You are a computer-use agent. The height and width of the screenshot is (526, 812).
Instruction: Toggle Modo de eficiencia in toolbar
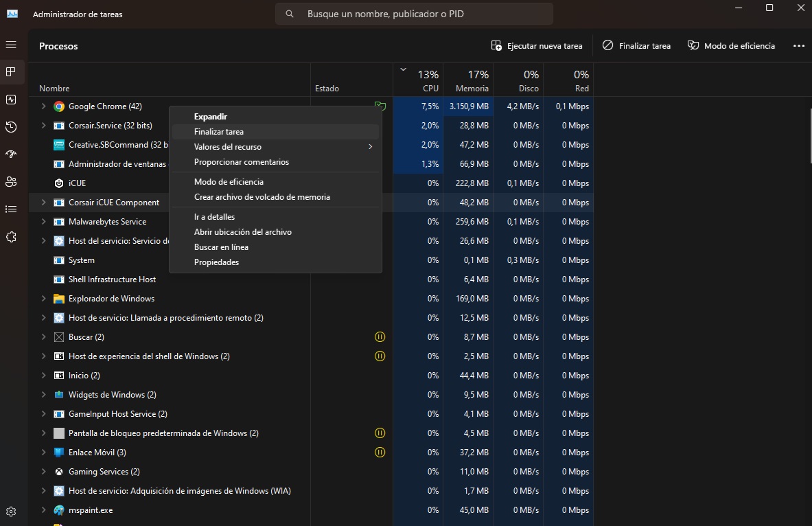click(731, 45)
